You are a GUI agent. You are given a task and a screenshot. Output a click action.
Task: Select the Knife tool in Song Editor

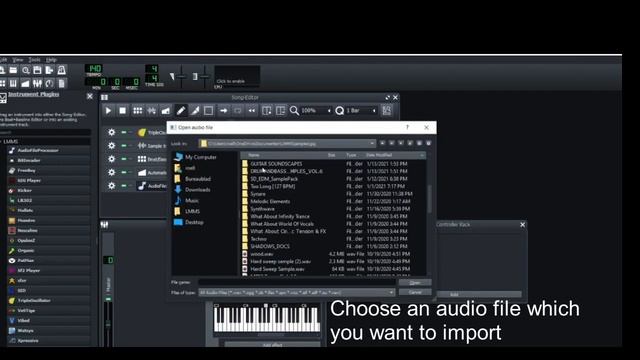(195, 111)
